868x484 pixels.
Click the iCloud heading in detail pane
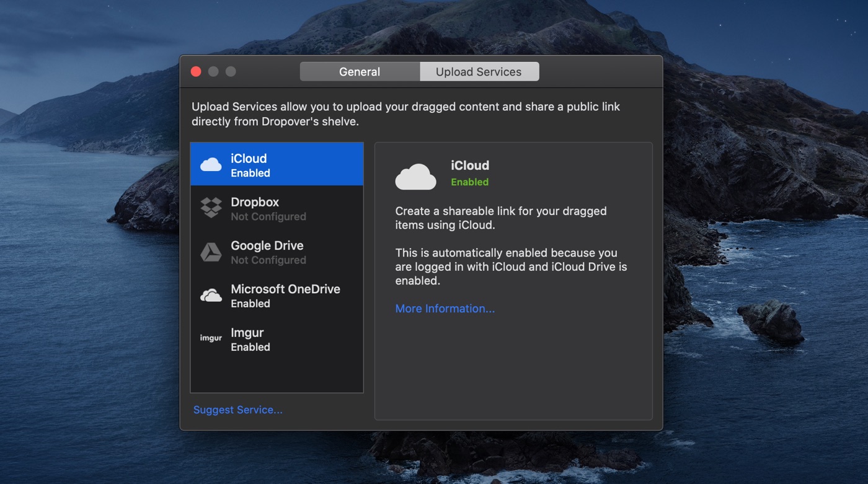470,165
